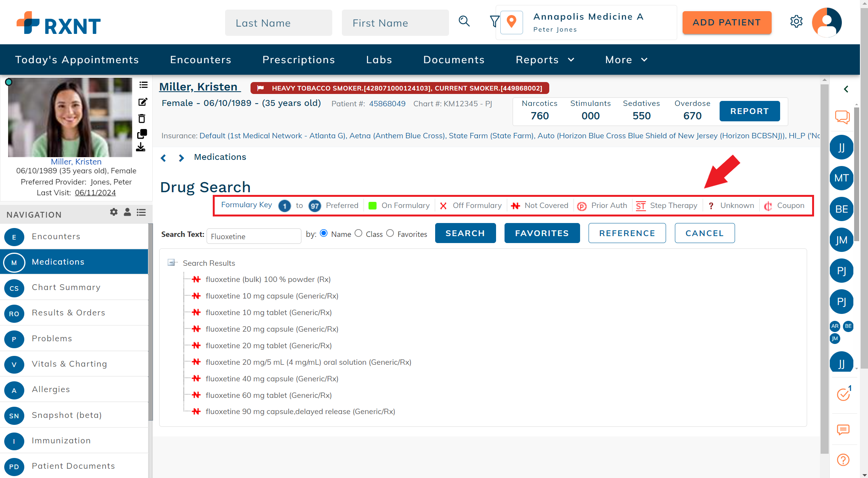Viewport: 868px width, 478px height.
Task: Click the search magnifier icon
Action: coord(464,22)
